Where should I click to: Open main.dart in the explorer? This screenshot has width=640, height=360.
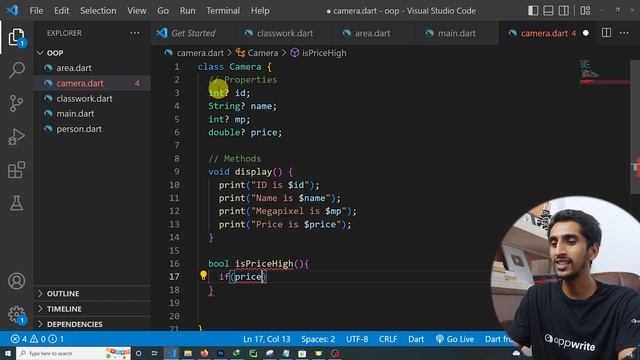click(92, 113)
